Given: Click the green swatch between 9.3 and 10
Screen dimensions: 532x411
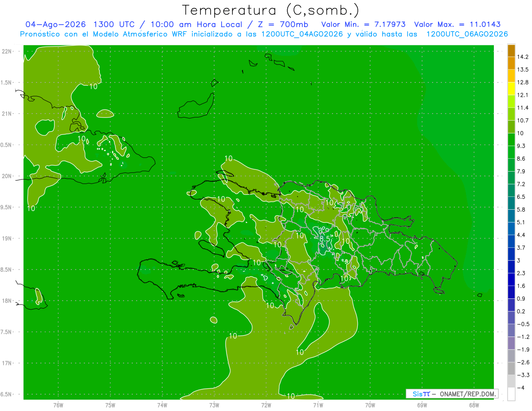Looking at the screenshot, I should point(512,140).
